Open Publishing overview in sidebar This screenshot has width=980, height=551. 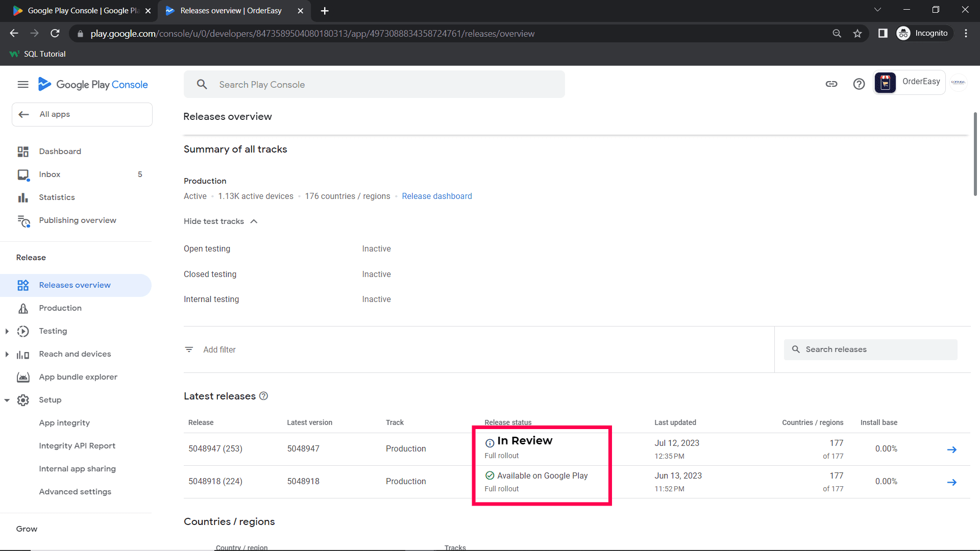[x=78, y=220]
